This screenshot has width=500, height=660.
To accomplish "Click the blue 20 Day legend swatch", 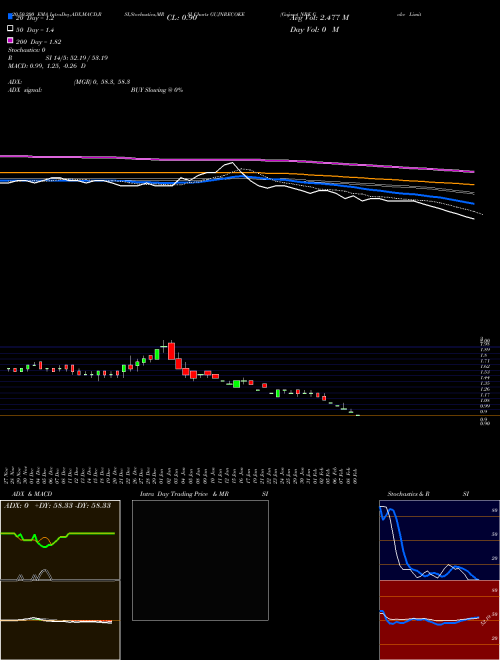I will tap(10, 16).
